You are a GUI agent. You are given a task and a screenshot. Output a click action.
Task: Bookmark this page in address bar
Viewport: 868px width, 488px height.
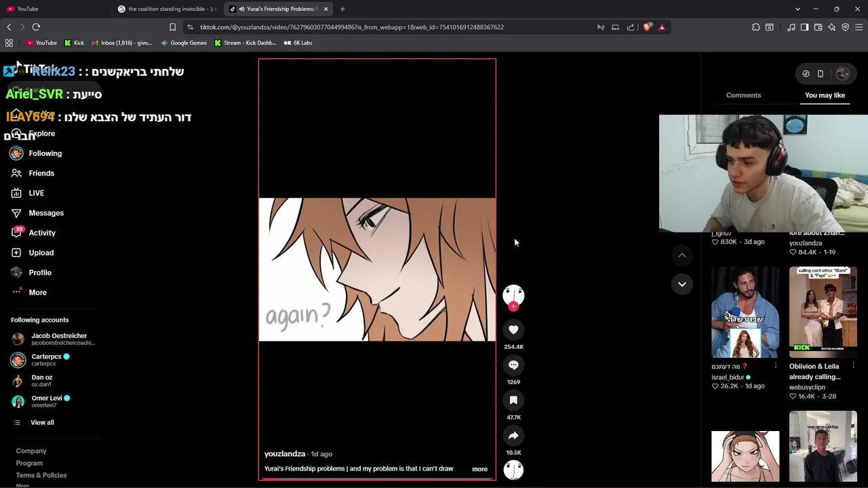[172, 27]
